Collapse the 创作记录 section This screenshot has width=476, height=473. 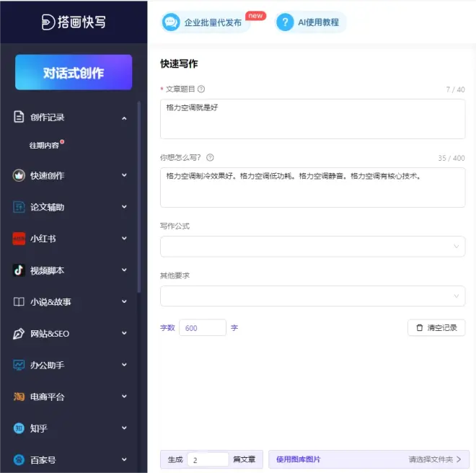[x=124, y=118]
